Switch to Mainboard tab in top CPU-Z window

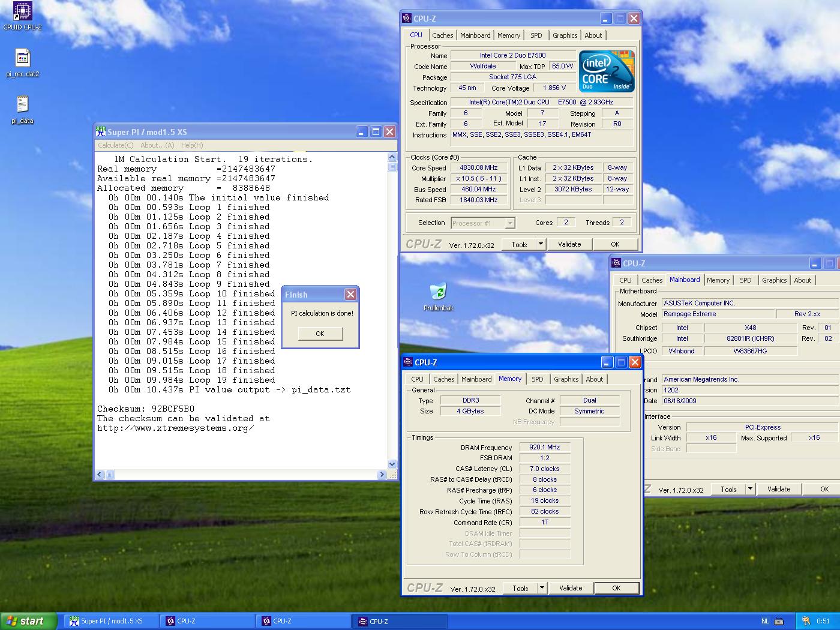pyautogui.click(x=475, y=35)
